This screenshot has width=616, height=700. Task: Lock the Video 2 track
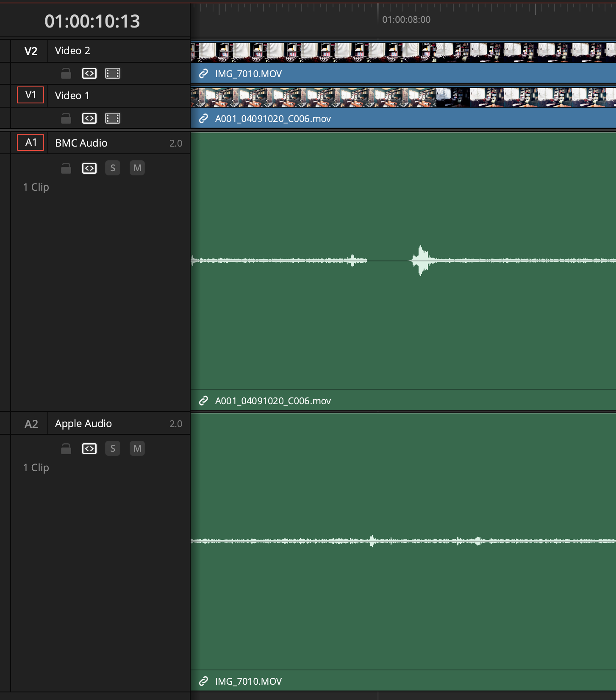point(66,73)
